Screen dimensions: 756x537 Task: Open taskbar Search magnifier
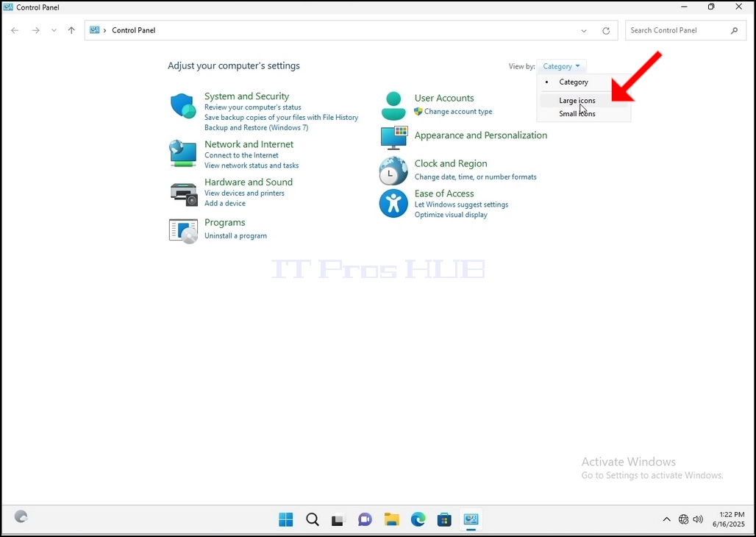coord(313,519)
